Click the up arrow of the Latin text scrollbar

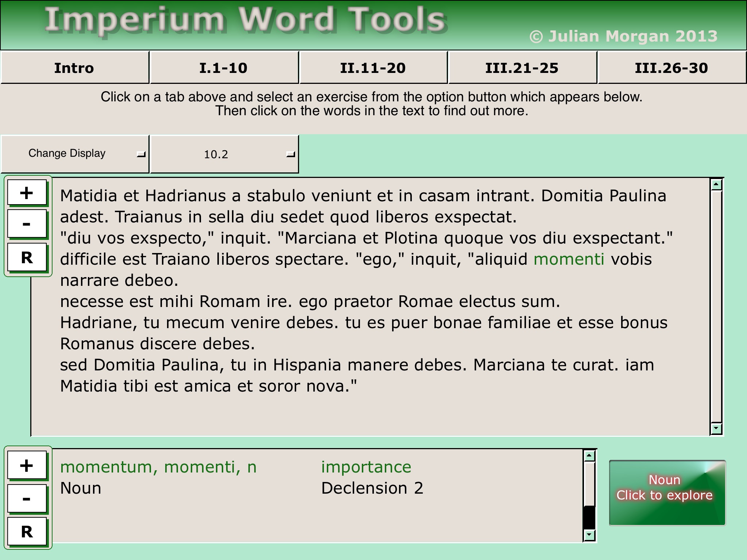(x=716, y=184)
